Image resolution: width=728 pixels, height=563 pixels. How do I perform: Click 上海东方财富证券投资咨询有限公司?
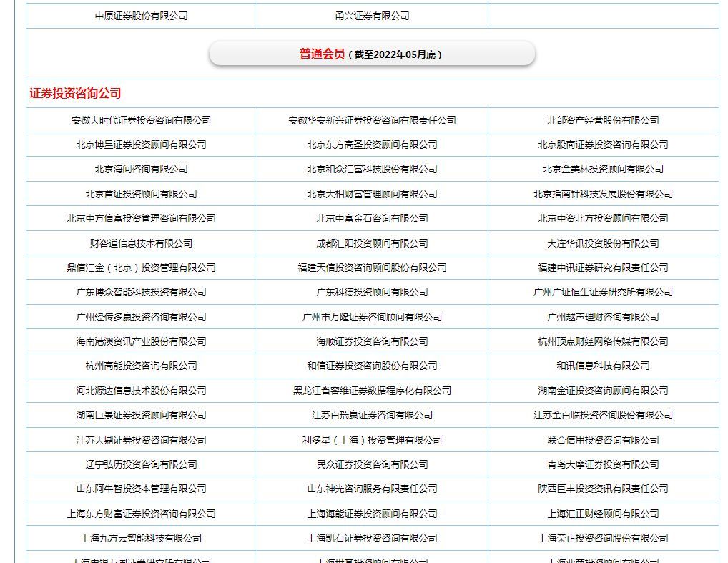point(141,514)
